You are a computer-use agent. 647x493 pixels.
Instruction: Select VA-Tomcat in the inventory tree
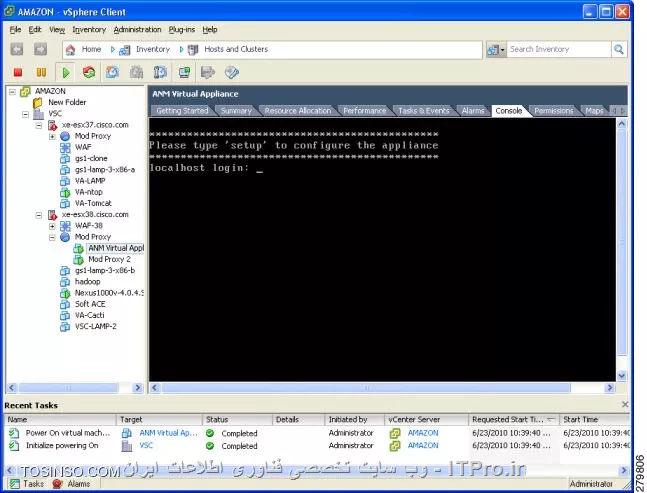93,203
